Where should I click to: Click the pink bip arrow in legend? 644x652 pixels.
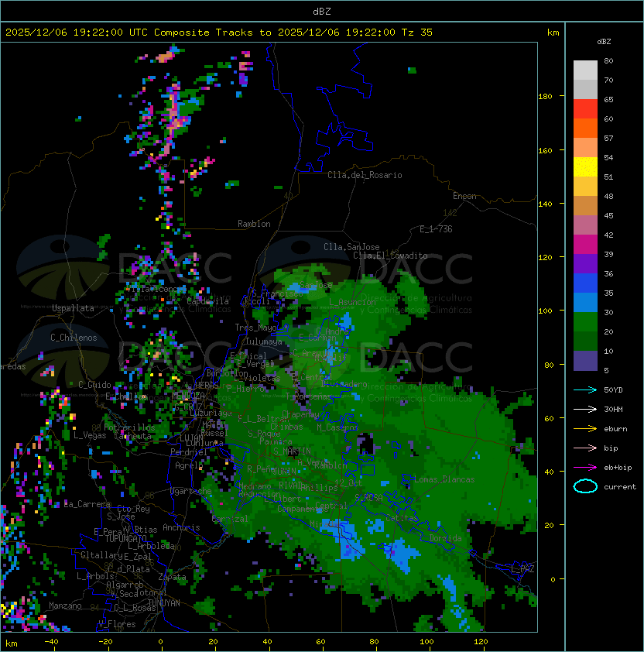pyautogui.click(x=585, y=448)
